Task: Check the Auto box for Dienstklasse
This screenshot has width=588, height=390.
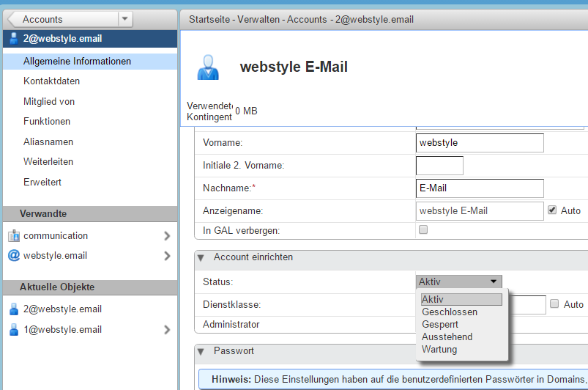Action: 554,304
